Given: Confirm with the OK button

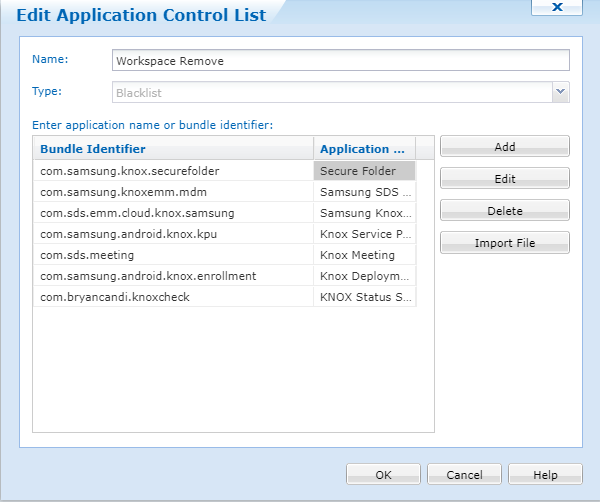Looking at the screenshot, I should 384,475.
